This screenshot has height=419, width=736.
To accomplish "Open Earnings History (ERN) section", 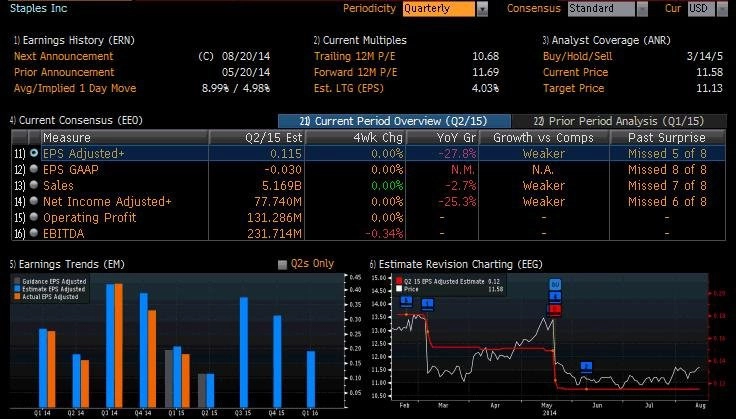I will 74,40.
